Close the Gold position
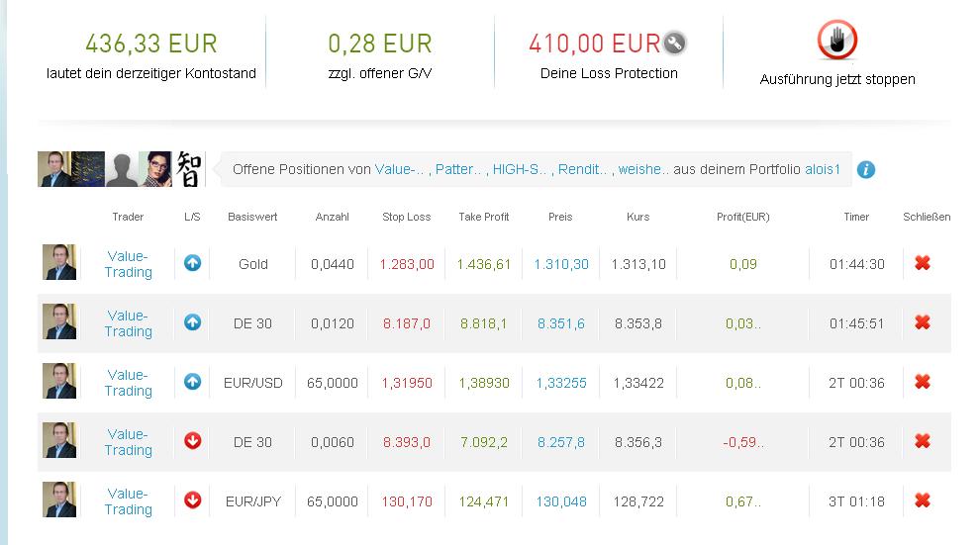 pos(923,263)
